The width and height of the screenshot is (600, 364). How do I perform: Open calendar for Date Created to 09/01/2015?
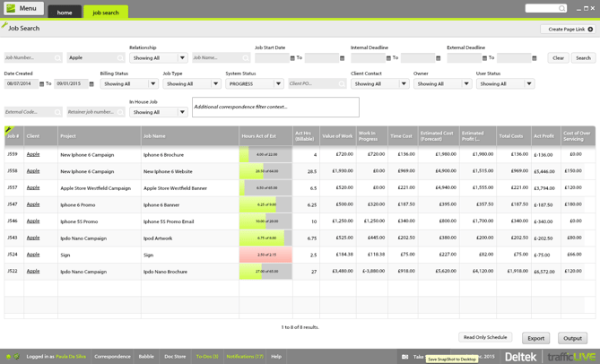click(91, 84)
